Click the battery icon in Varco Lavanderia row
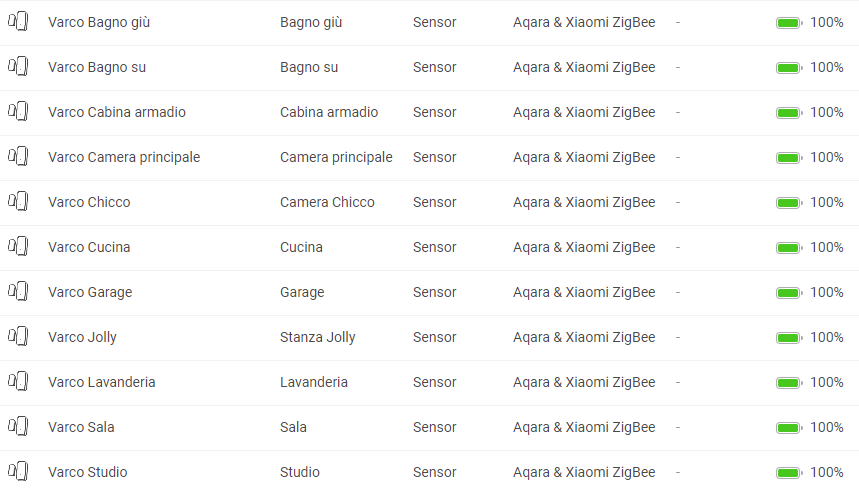 (789, 382)
